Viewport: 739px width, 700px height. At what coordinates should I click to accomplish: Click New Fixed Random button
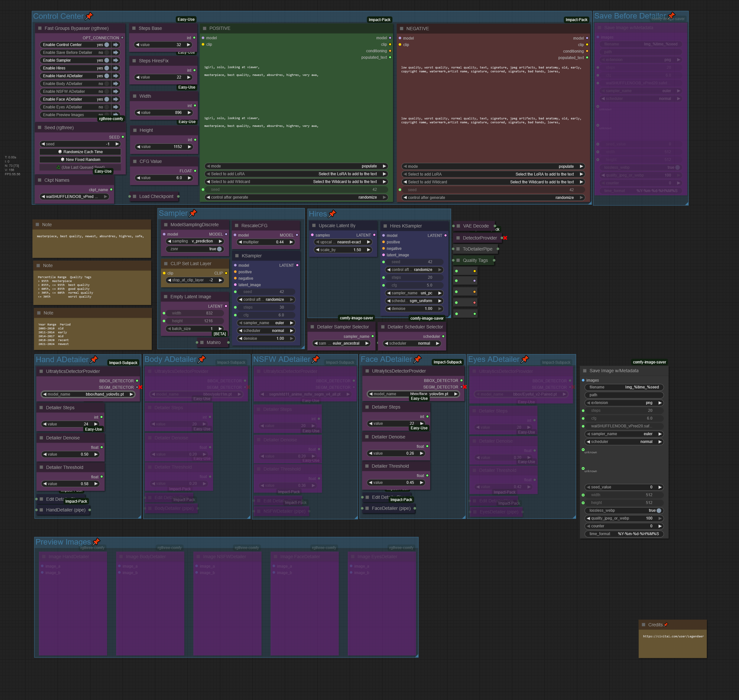[x=80, y=160]
